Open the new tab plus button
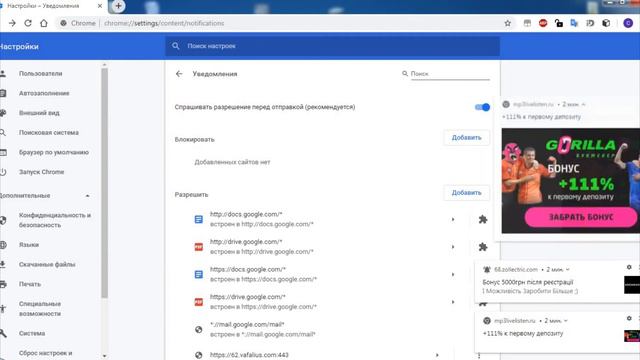640x360 pixels. pos(118,6)
